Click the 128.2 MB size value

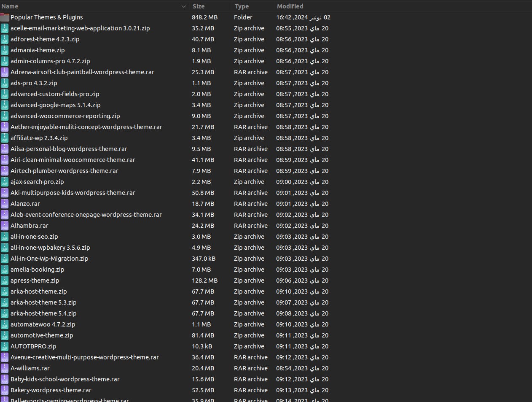click(205, 281)
